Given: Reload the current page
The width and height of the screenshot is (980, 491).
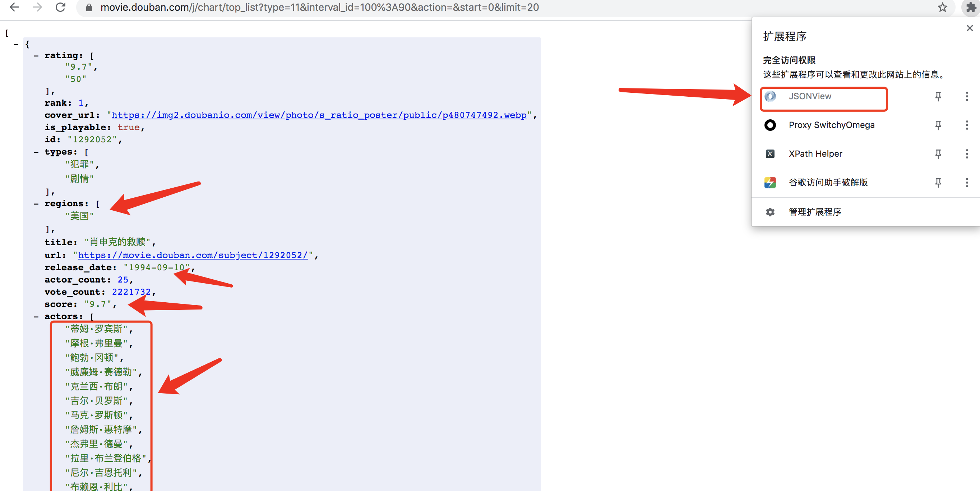Looking at the screenshot, I should [x=60, y=7].
